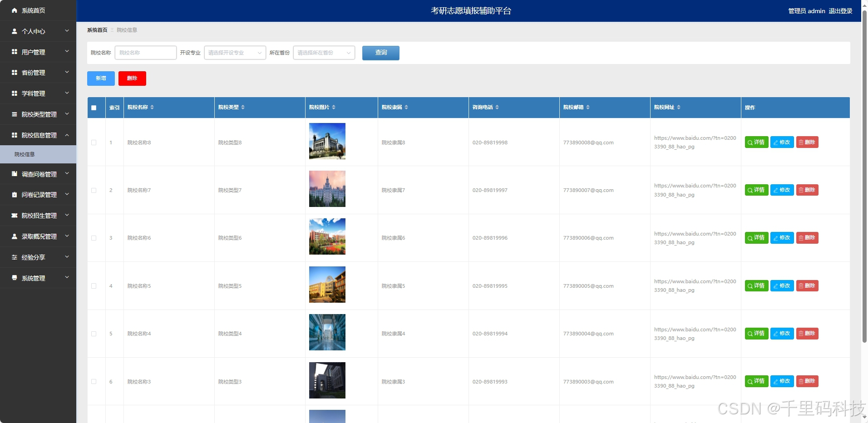
Task: Click the icon beside 调查问卷管理
Action: [x=15, y=174]
